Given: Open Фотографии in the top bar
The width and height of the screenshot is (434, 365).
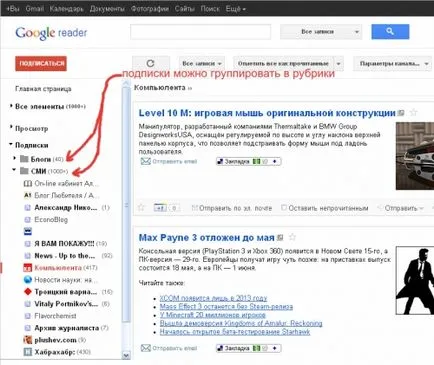Looking at the screenshot, I should point(150,9).
